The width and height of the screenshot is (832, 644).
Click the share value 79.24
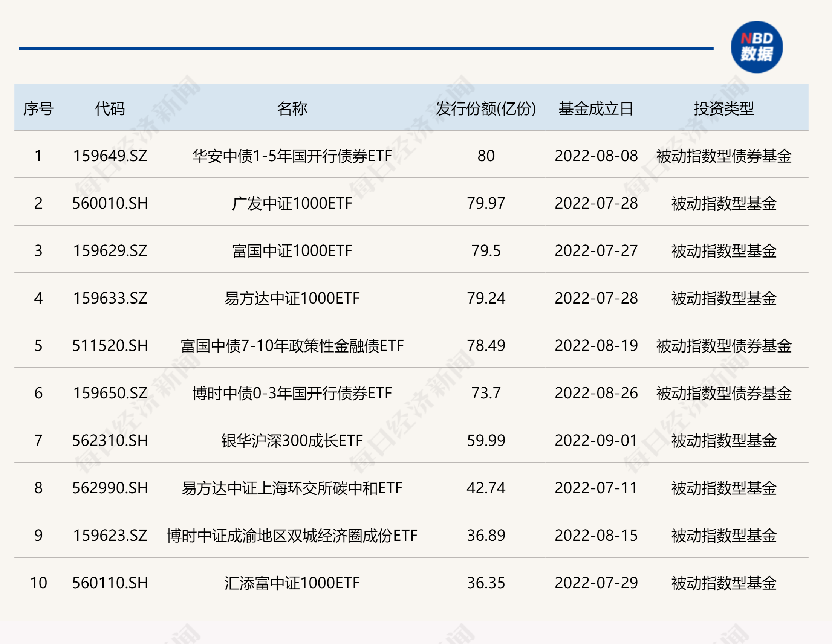pyautogui.click(x=486, y=298)
